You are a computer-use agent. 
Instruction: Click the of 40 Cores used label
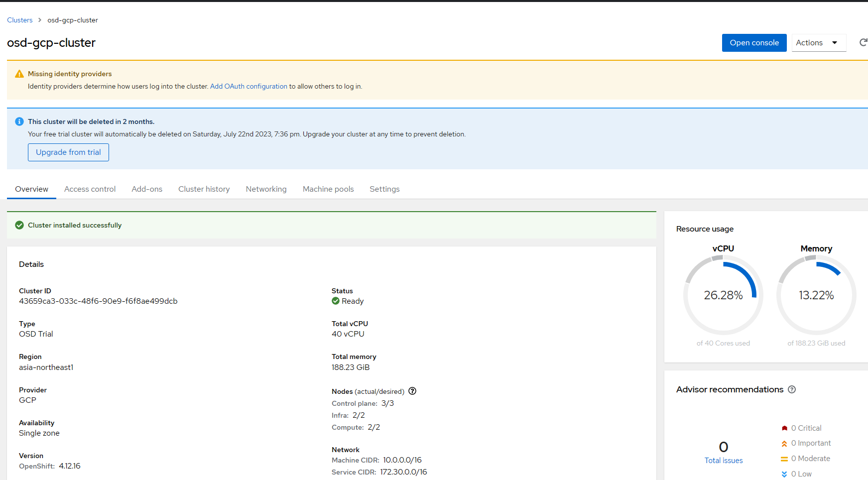[723, 343]
